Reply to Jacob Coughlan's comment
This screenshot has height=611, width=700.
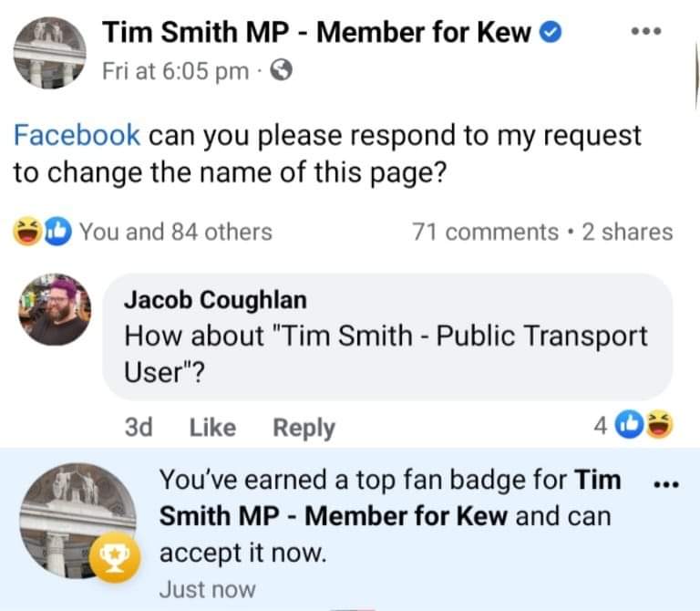pos(304,427)
